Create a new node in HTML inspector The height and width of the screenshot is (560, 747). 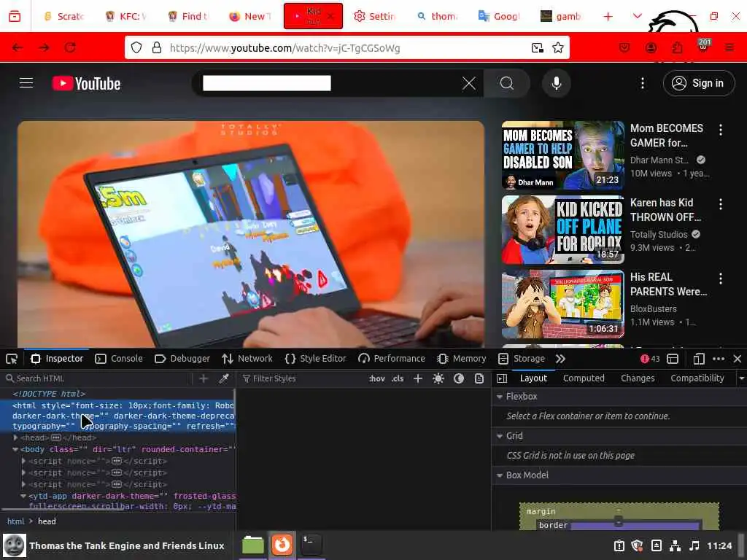click(204, 378)
